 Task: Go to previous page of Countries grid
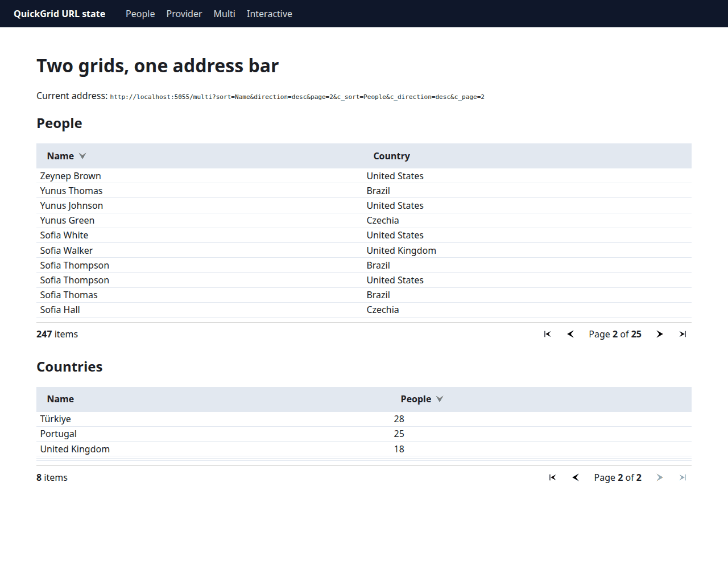click(576, 477)
